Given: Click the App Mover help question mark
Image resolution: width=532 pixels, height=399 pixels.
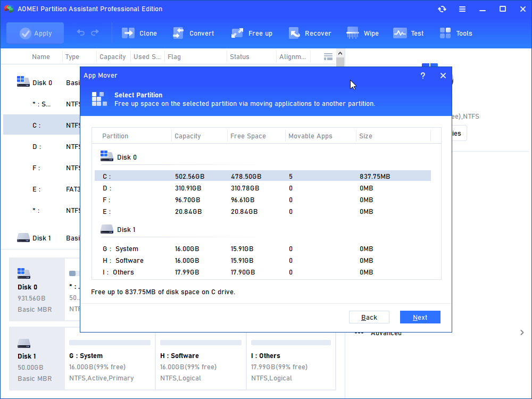Looking at the screenshot, I should coord(423,76).
